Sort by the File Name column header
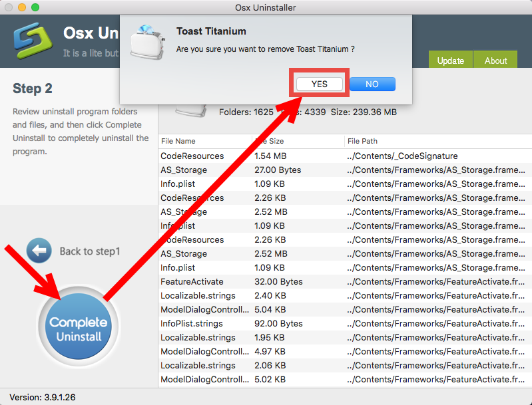This screenshot has width=532, height=405. (x=205, y=141)
